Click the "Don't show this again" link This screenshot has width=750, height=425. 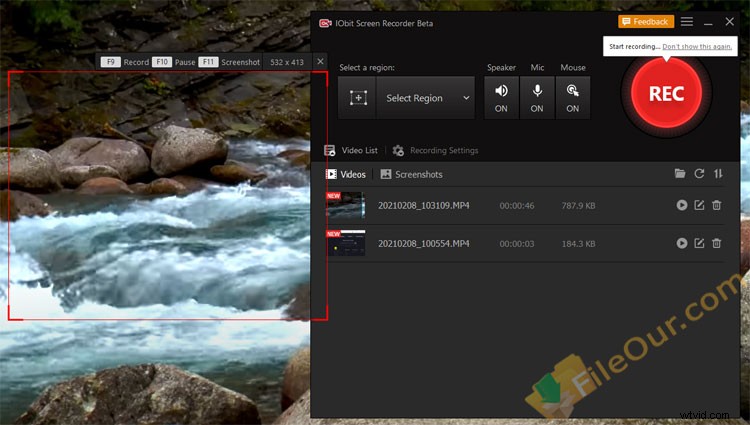tap(697, 46)
